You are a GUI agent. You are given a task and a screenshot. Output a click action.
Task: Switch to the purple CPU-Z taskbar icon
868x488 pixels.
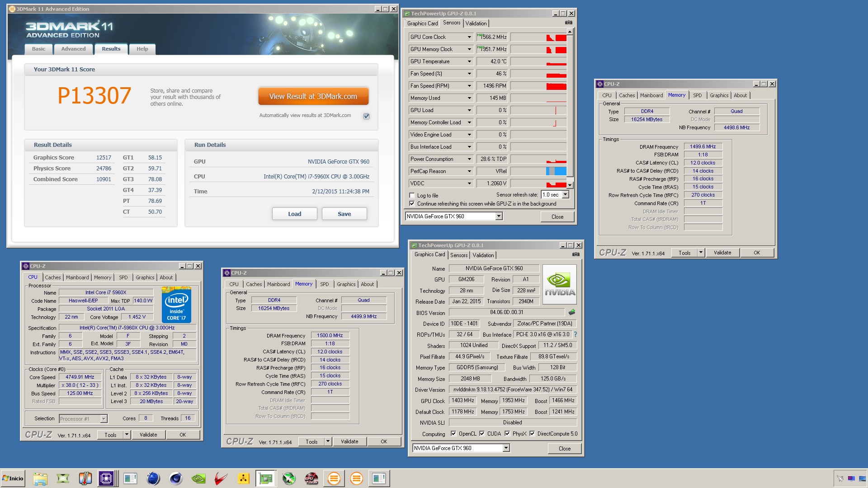(x=106, y=479)
